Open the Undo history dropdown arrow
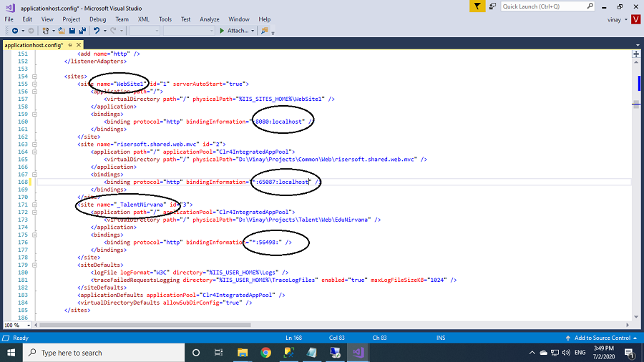This screenshot has height=362, width=644. point(104,31)
